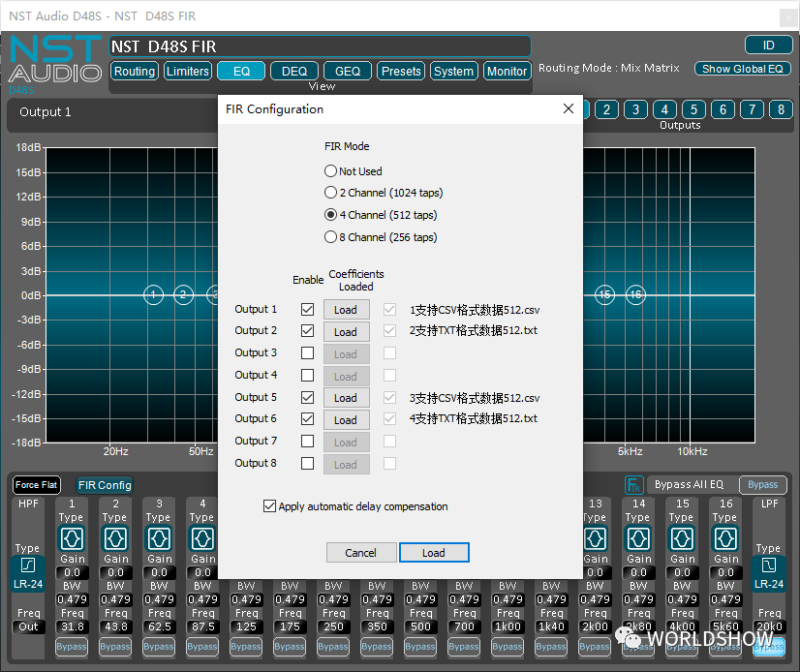The width and height of the screenshot is (800, 672).
Task: Click the HPF filter type icon
Action: coord(28,565)
